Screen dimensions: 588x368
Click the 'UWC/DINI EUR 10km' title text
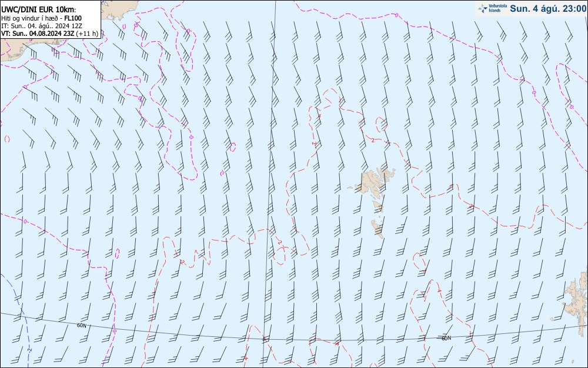(38, 10)
